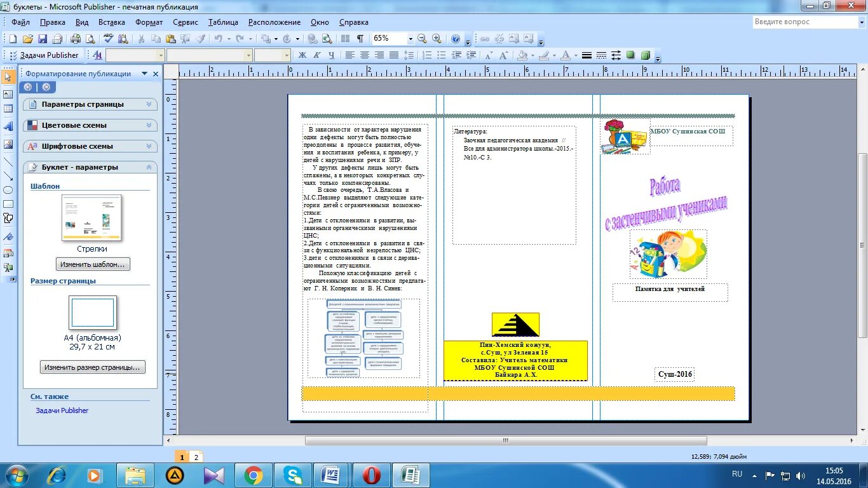The height and width of the screenshot is (488, 868).
Task: Select the Picture Frame tool
Action: click(x=8, y=144)
